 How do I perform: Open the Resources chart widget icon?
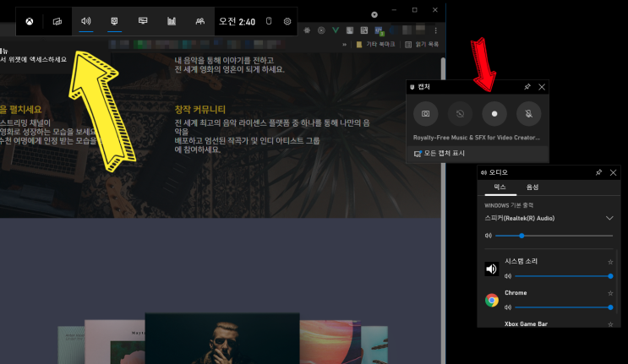tap(172, 21)
